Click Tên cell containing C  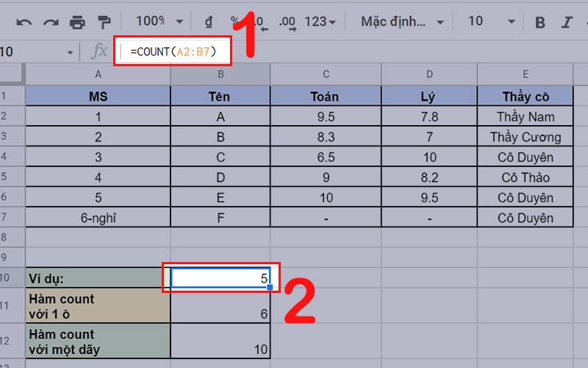(220, 157)
